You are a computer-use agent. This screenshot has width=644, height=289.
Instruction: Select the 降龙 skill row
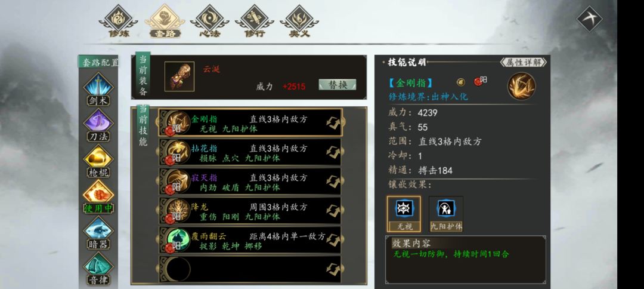[x=250, y=211]
